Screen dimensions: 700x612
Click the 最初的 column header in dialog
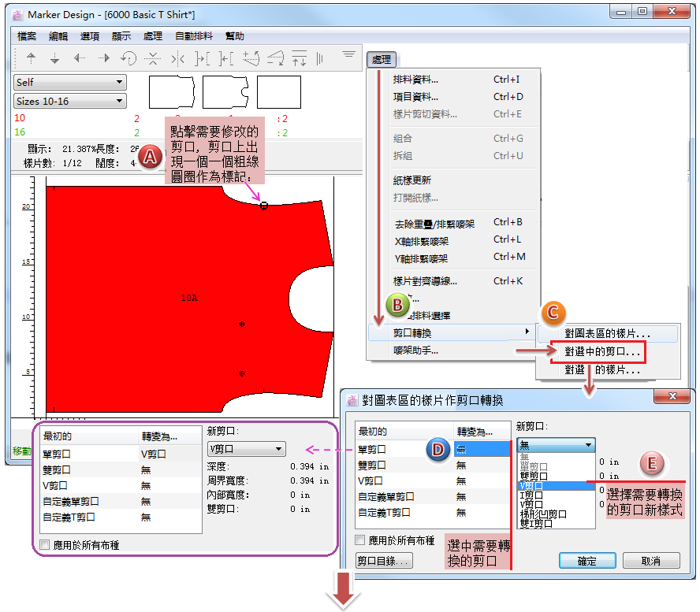404,432
